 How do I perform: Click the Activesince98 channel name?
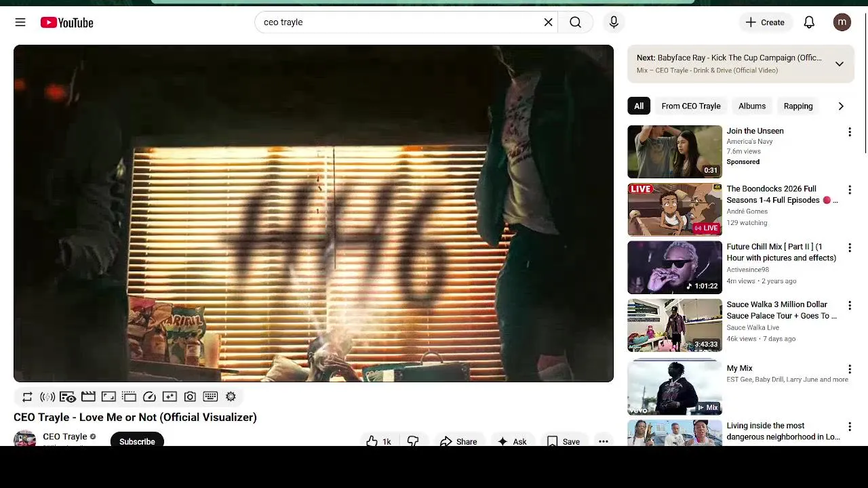pyautogui.click(x=747, y=269)
